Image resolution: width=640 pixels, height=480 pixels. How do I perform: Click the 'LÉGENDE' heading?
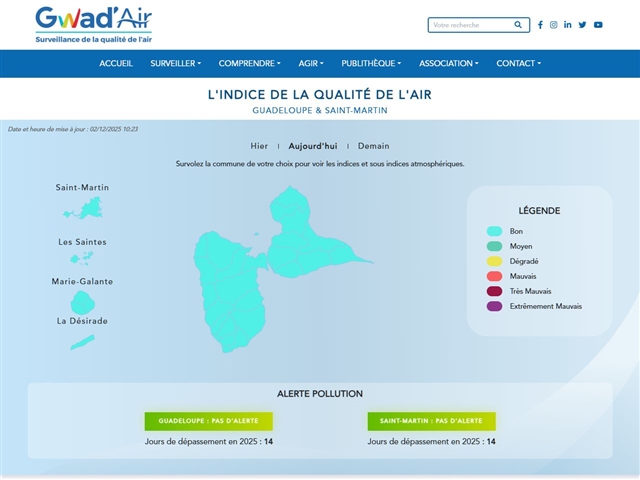point(539,211)
